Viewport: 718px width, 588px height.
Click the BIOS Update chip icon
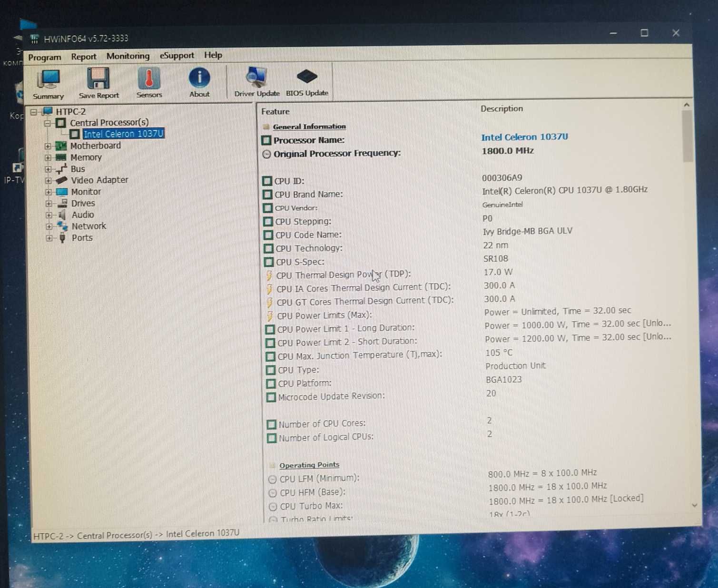[306, 76]
